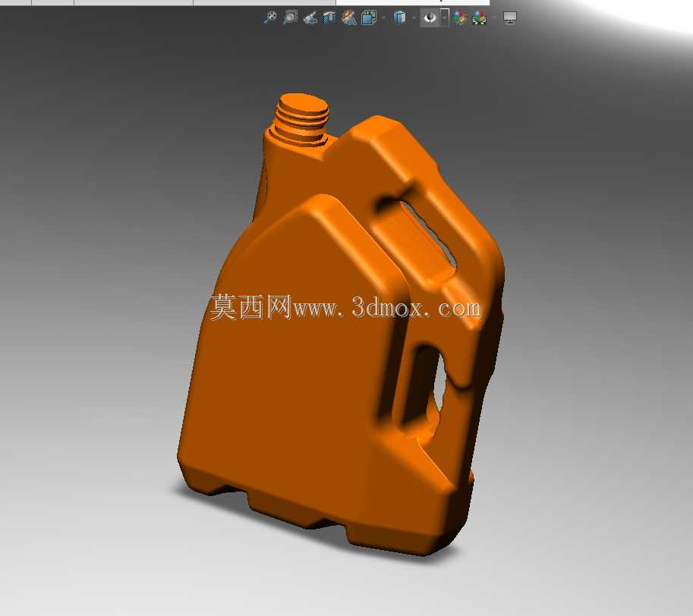The height and width of the screenshot is (616, 693).
Task: Open the View Orientation cube icon
Action: pyautogui.click(x=369, y=17)
